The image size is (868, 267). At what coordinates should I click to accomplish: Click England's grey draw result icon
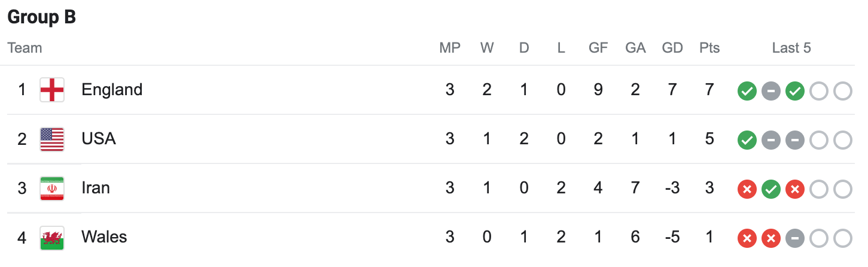click(x=770, y=92)
